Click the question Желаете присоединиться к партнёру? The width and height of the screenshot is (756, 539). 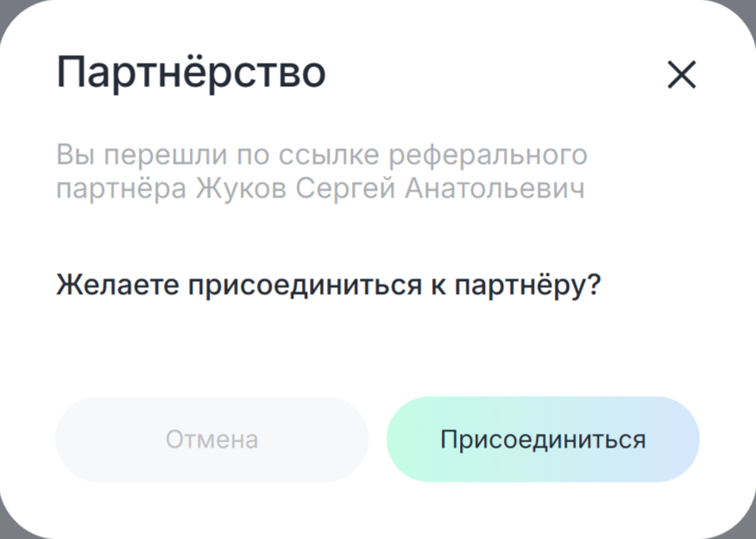click(328, 285)
